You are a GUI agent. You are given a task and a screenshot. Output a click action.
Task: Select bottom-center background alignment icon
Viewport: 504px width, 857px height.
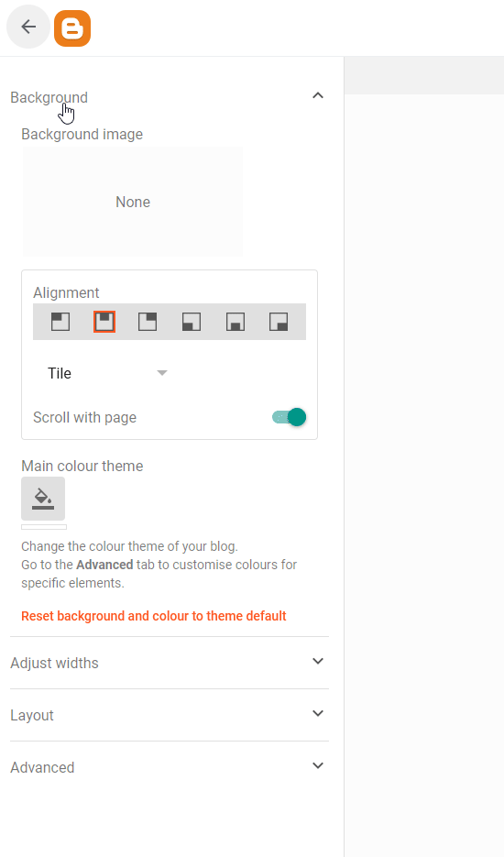(x=236, y=322)
